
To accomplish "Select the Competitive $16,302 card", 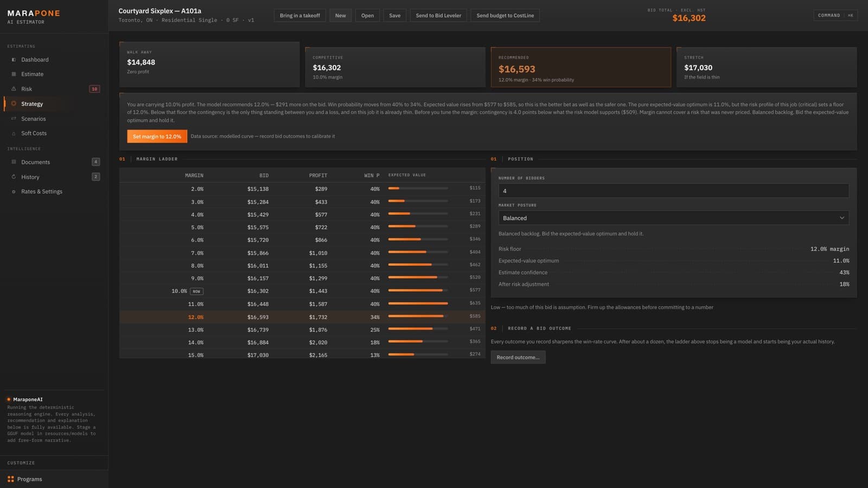I will (395, 67).
